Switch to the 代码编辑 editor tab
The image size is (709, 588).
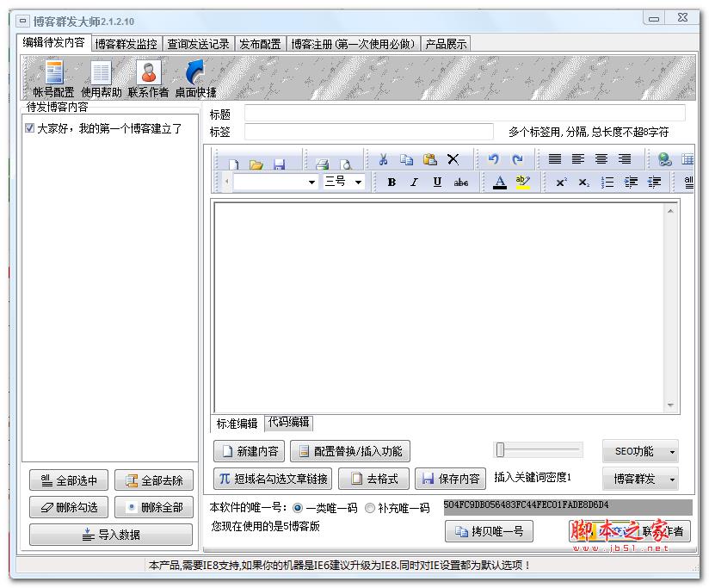pos(288,422)
